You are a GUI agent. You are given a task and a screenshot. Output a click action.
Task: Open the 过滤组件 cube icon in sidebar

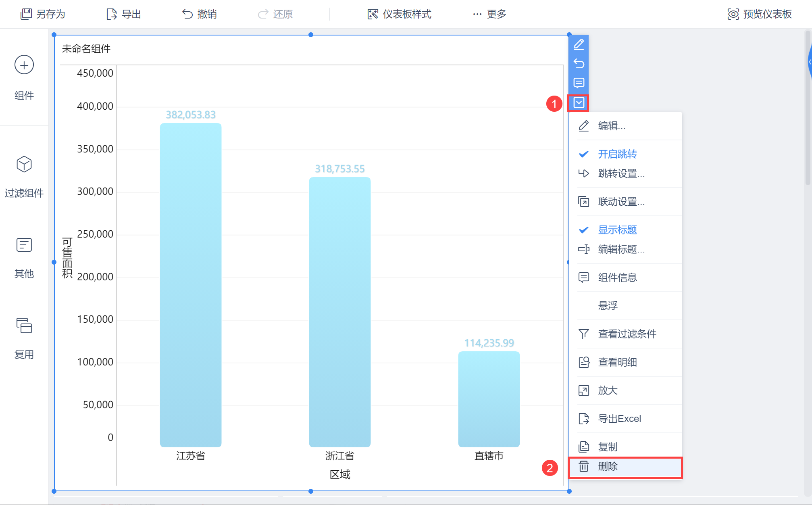[24, 164]
